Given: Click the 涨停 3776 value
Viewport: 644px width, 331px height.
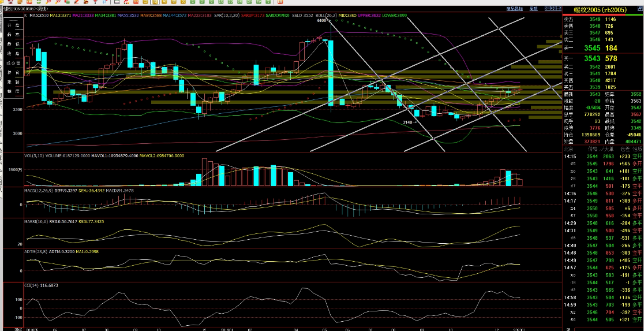Looking at the screenshot, I should [x=595, y=128].
